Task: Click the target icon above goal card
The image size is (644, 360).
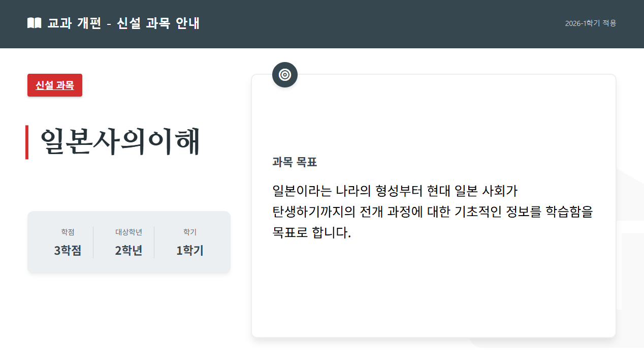Action: (285, 75)
